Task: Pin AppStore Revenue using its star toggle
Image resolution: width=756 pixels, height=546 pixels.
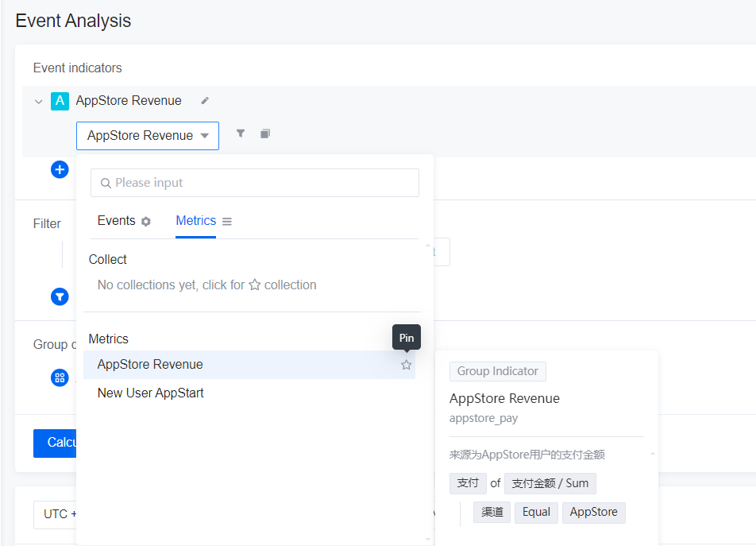Action: click(x=406, y=364)
